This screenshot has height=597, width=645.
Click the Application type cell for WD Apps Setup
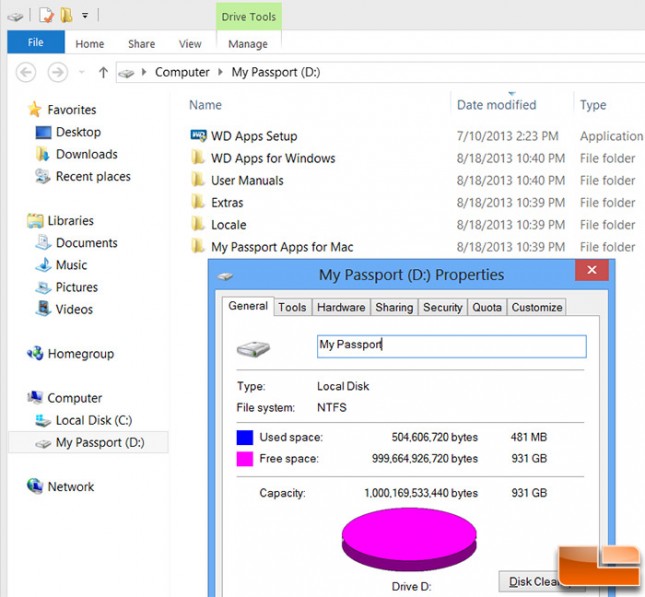coord(611,136)
